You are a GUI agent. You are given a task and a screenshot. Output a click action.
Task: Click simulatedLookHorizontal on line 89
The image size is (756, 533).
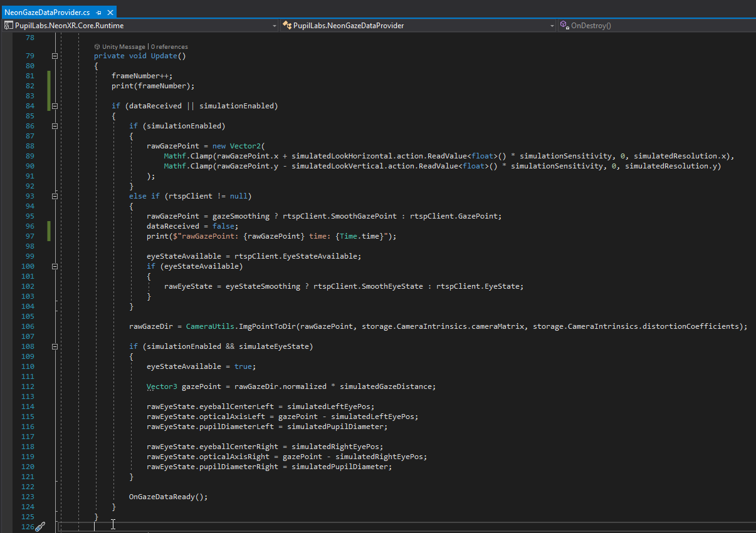pyautogui.click(x=339, y=156)
